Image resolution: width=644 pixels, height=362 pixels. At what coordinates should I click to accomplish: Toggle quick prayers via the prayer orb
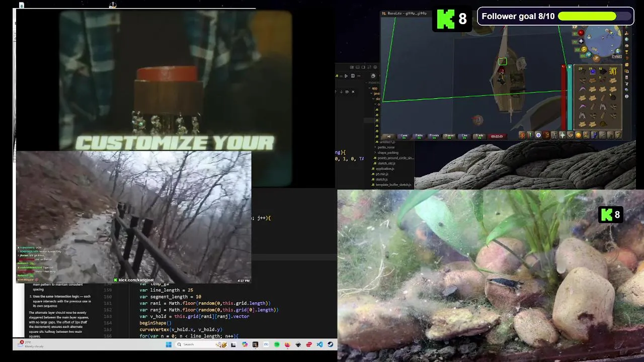pyautogui.click(x=581, y=41)
